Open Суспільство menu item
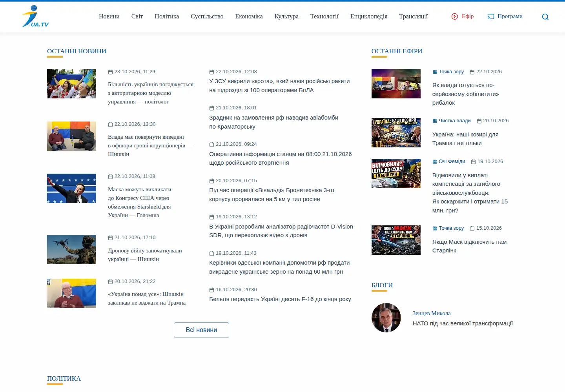 (207, 16)
